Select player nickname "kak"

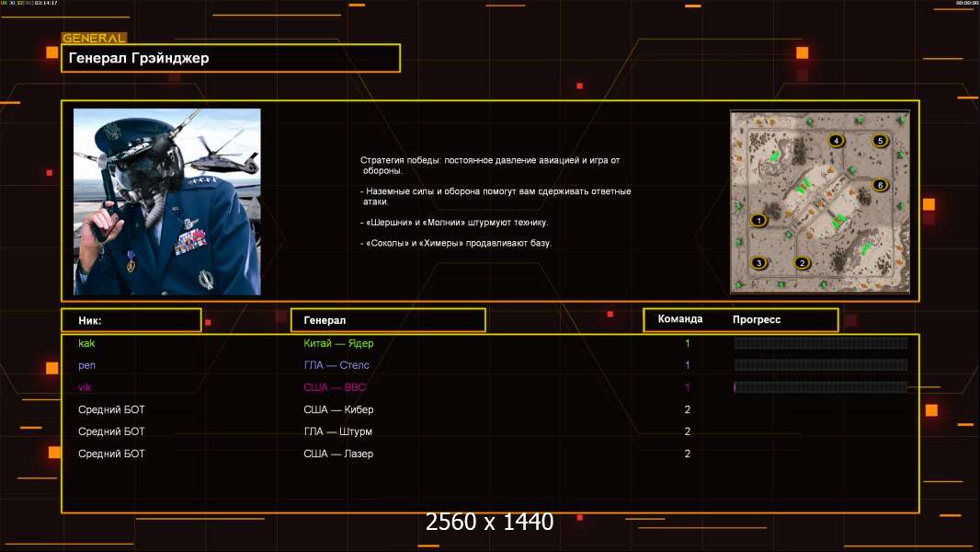(x=86, y=343)
